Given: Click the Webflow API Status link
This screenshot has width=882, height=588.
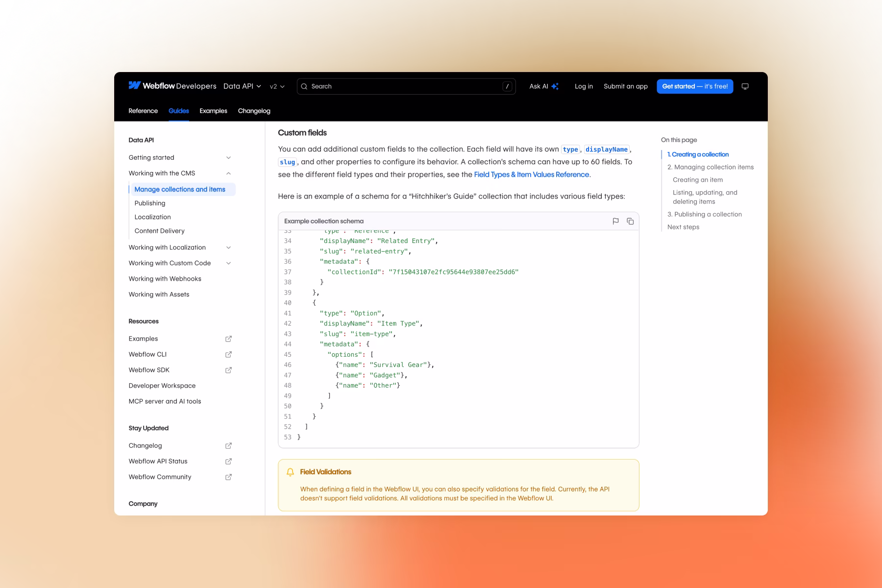Looking at the screenshot, I should [x=158, y=461].
